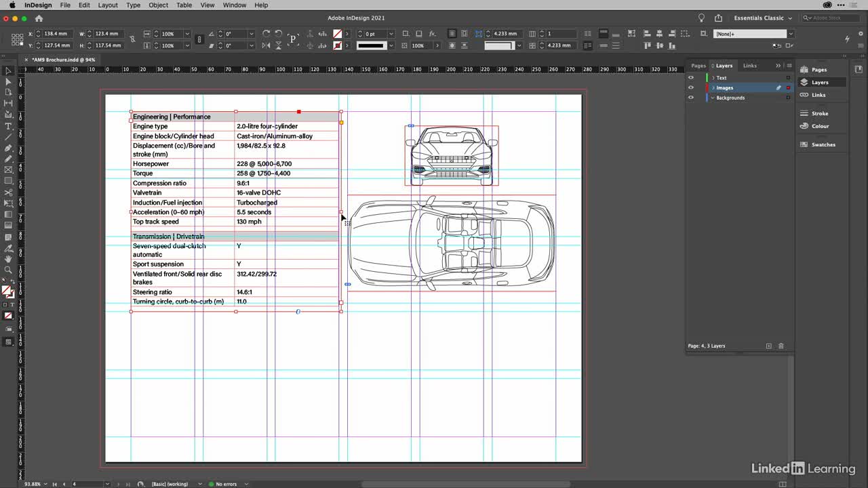
Task: Select the Pencil tool
Action: (8, 159)
